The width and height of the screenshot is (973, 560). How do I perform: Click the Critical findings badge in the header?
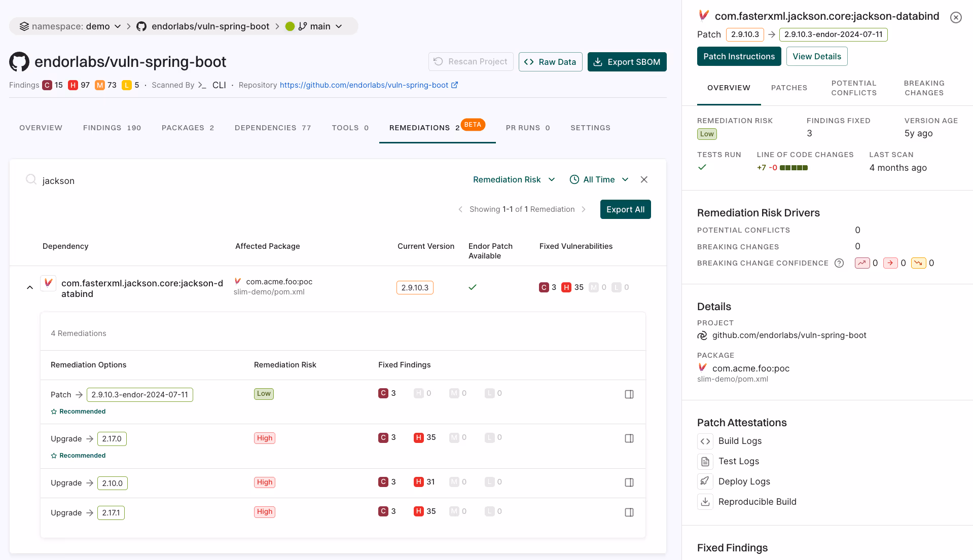[x=47, y=85]
